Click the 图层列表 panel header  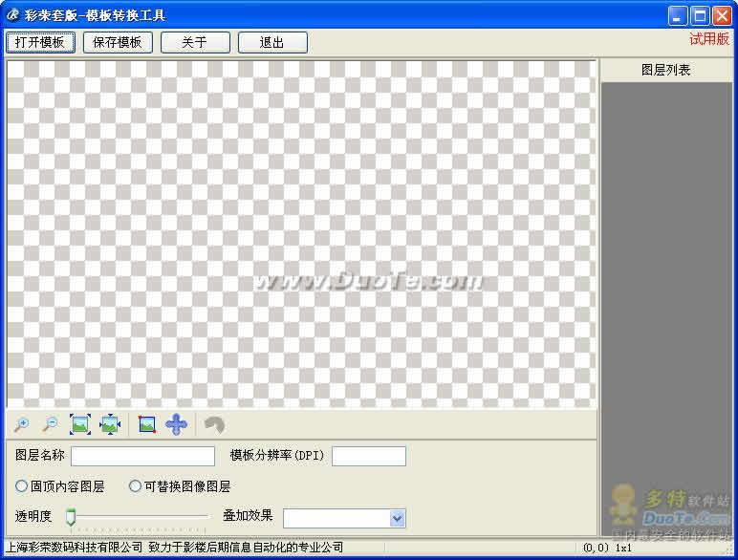coord(666,70)
